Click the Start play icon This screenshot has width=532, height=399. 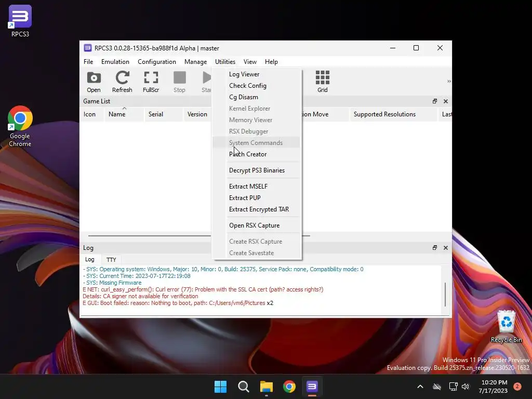point(206,82)
